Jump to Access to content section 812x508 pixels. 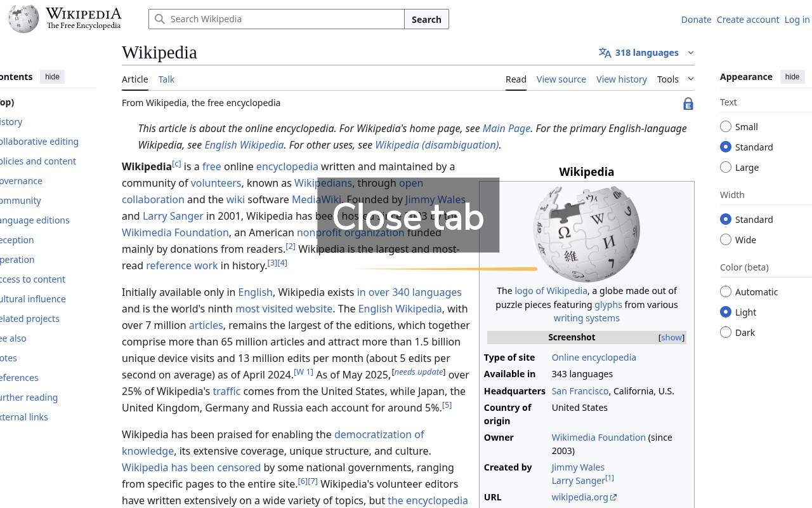tap(32, 279)
